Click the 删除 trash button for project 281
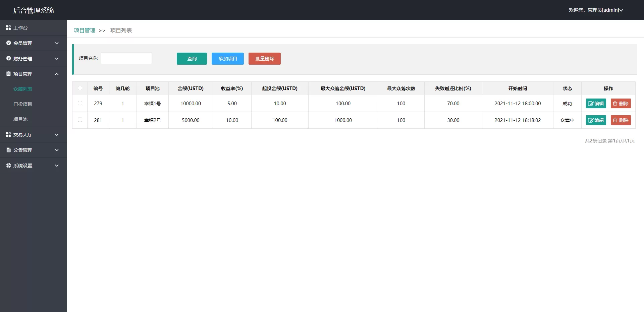The height and width of the screenshot is (312, 644). point(621,120)
